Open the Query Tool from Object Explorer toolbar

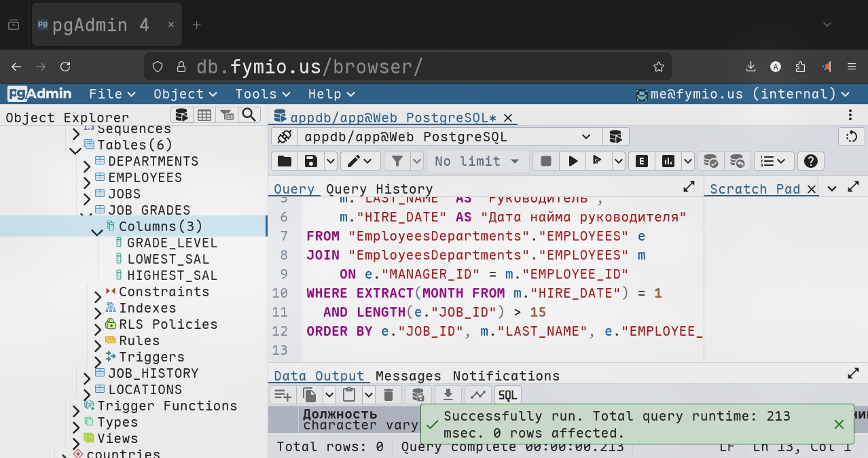click(181, 115)
